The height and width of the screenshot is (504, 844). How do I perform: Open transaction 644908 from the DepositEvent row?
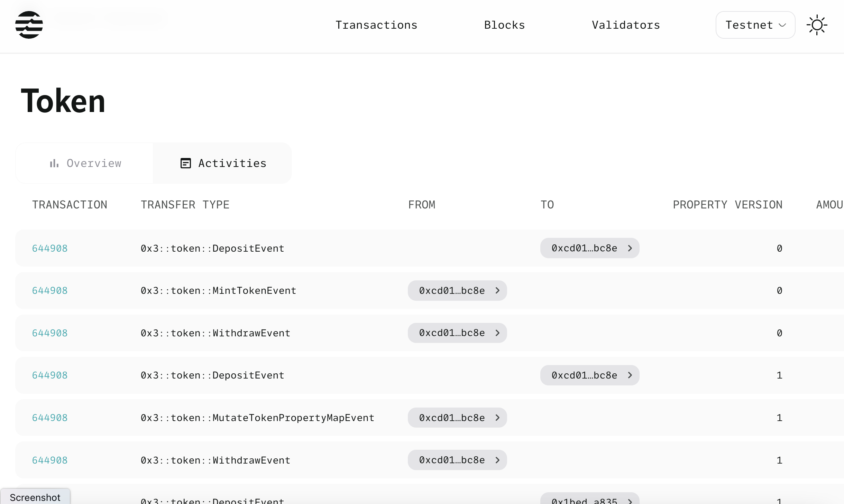(x=49, y=248)
